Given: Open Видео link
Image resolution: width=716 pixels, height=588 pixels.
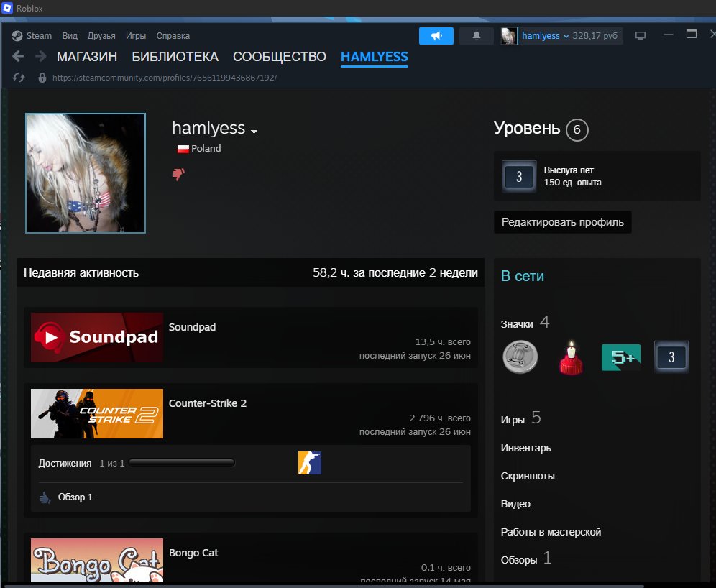Looking at the screenshot, I should click(515, 504).
